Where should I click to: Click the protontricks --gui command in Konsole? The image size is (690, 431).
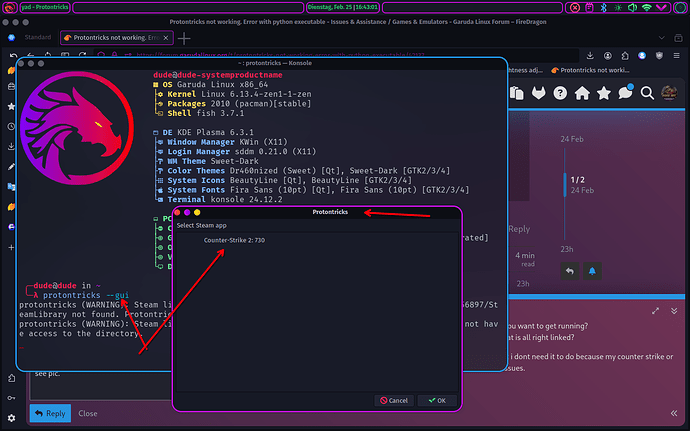pos(86,295)
